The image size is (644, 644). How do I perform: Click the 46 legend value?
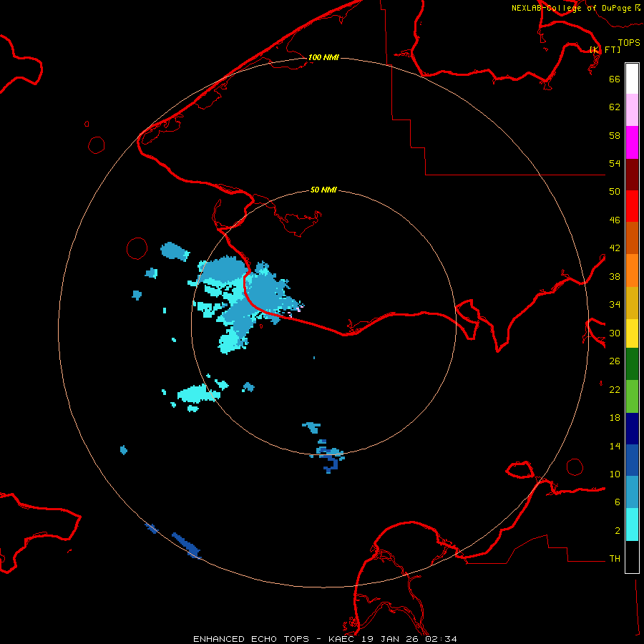coord(615,220)
